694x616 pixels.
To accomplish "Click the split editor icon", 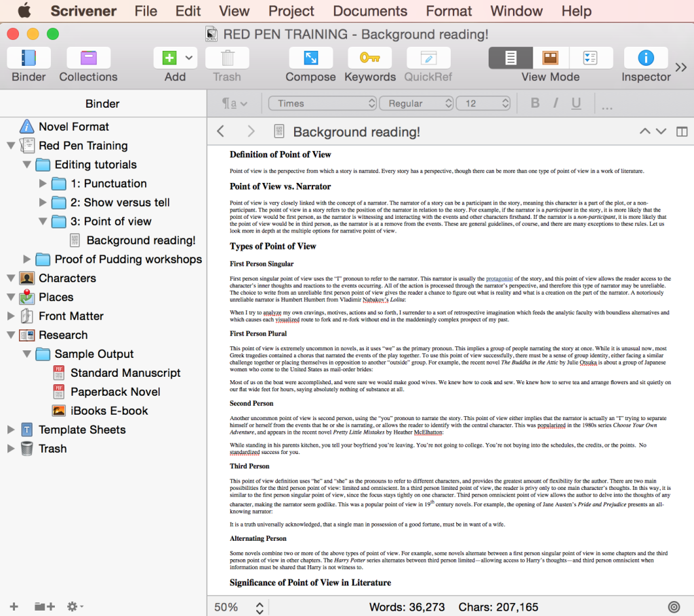I will (x=682, y=131).
